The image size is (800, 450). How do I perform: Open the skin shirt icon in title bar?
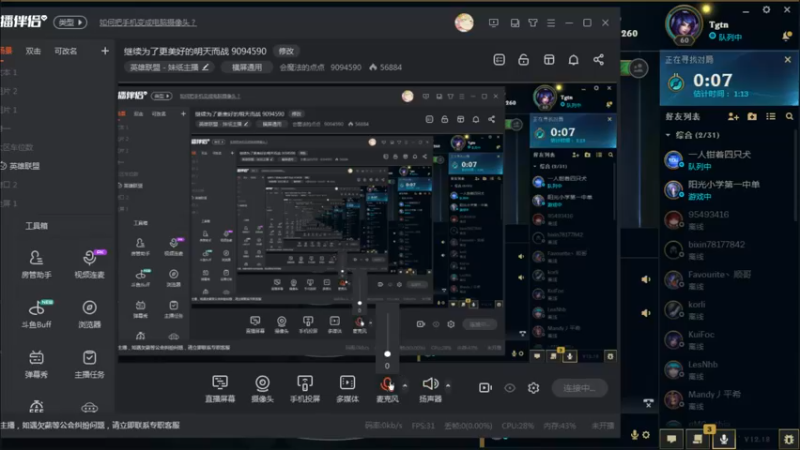tap(533, 23)
